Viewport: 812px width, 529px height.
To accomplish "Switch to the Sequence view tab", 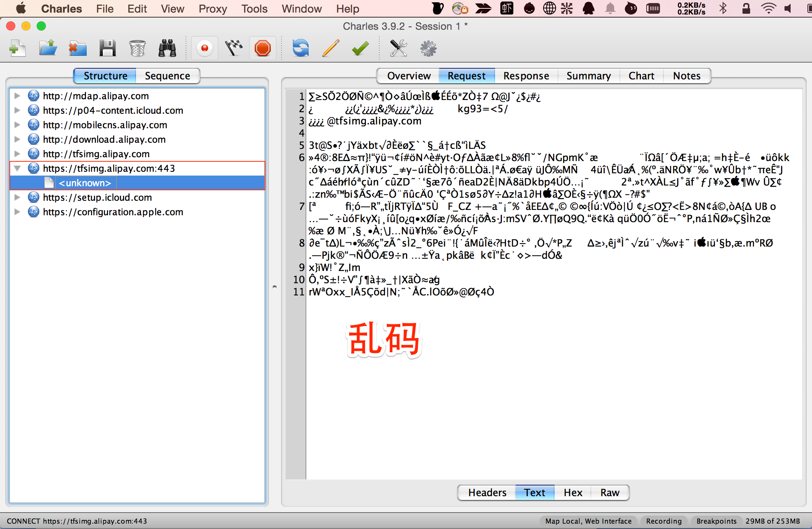I will pyautogui.click(x=168, y=76).
